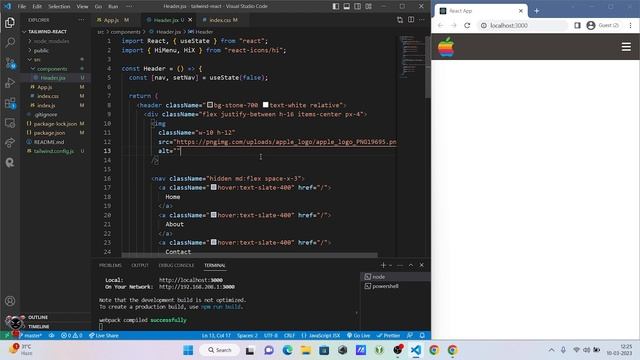Screen dimensions: 640x360
Task: Add a new terminal with plus icon
Action: click(383, 265)
